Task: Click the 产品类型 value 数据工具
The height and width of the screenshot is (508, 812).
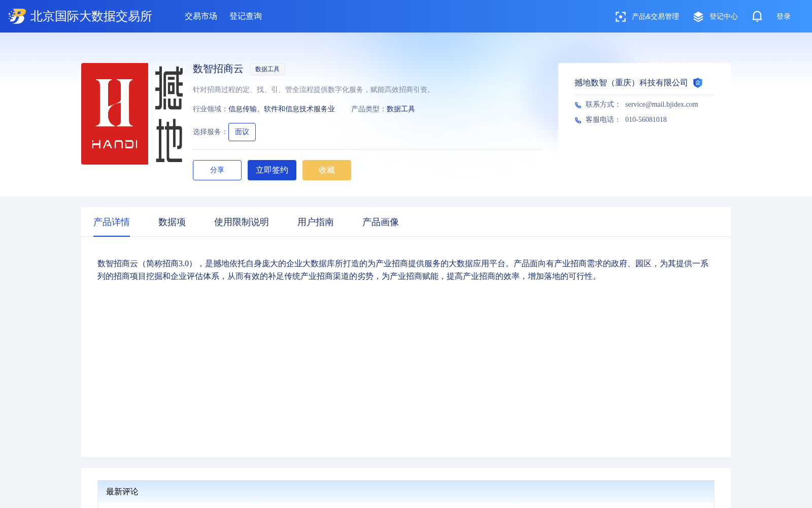Action: (x=401, y=109)
